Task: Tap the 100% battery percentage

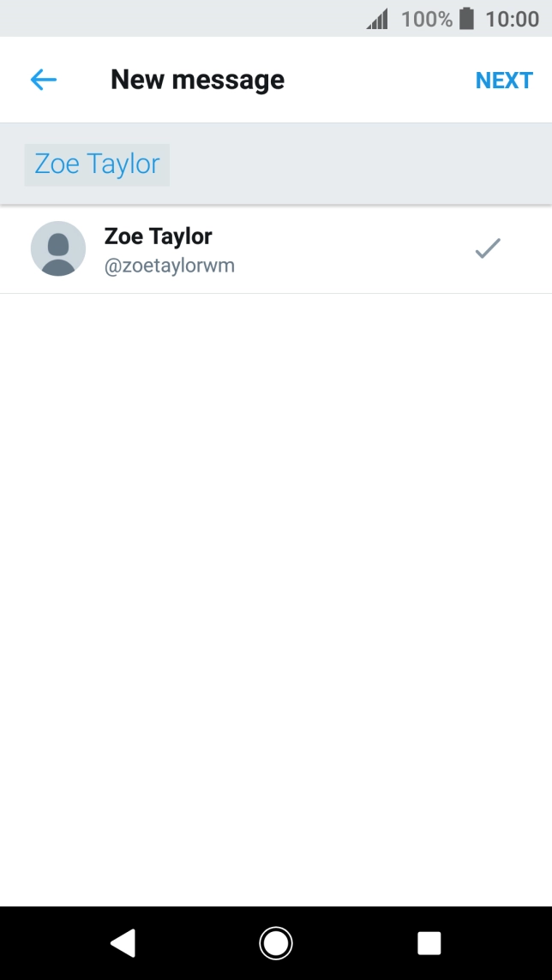Action: [x=426, y=18]
